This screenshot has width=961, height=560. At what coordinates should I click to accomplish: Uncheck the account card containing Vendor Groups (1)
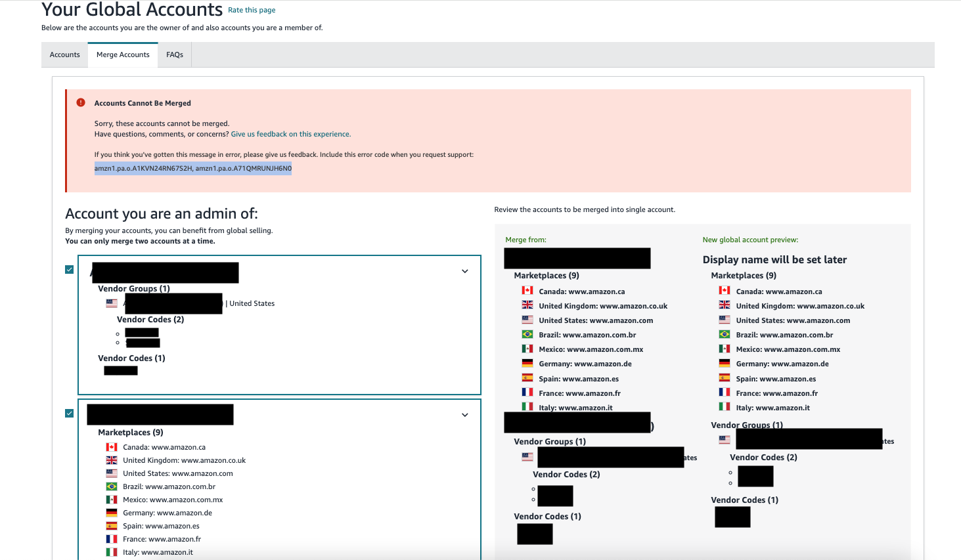70,269
